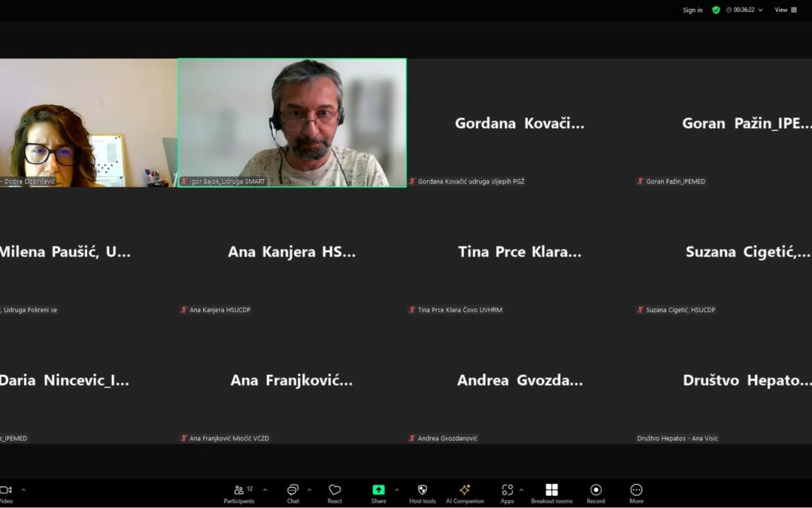The height and width of the screenshot is (508, 812).
Task: Click the Sign in link
Action: [692, 10]
